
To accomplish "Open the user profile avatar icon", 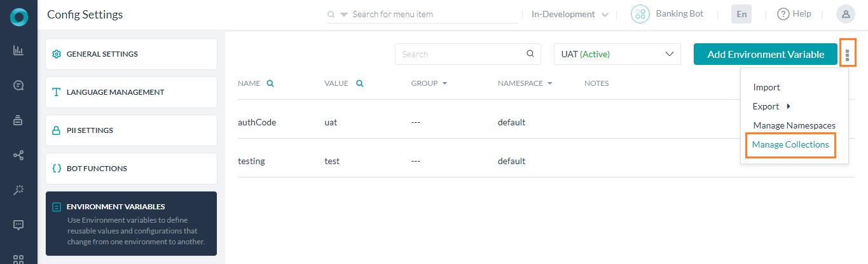I will (x=845, y=14).
